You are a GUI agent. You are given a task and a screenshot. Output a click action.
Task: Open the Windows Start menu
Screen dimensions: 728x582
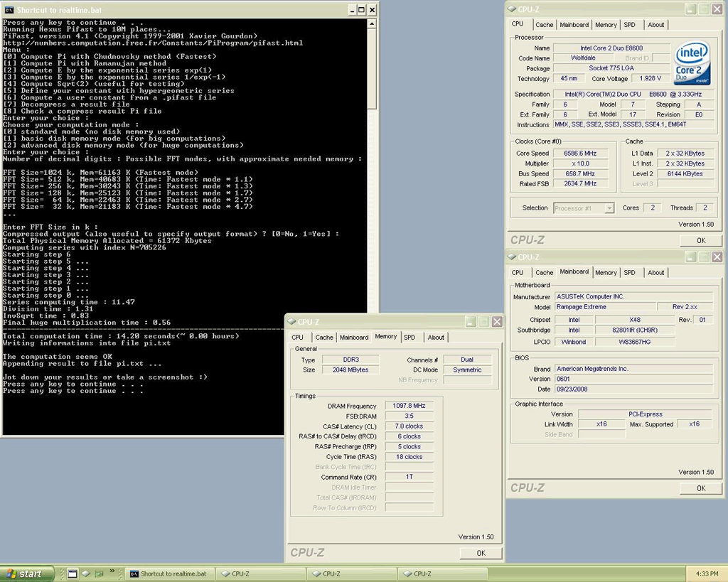(28, 573)
